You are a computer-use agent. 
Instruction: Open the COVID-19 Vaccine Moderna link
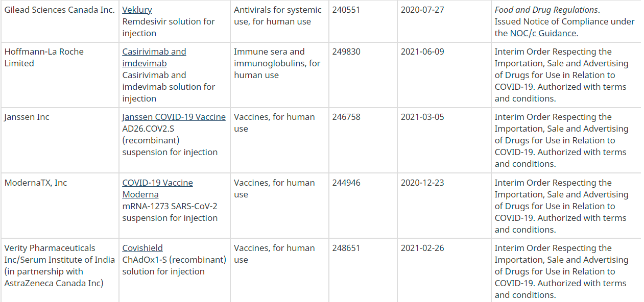[x=157, y=188]
